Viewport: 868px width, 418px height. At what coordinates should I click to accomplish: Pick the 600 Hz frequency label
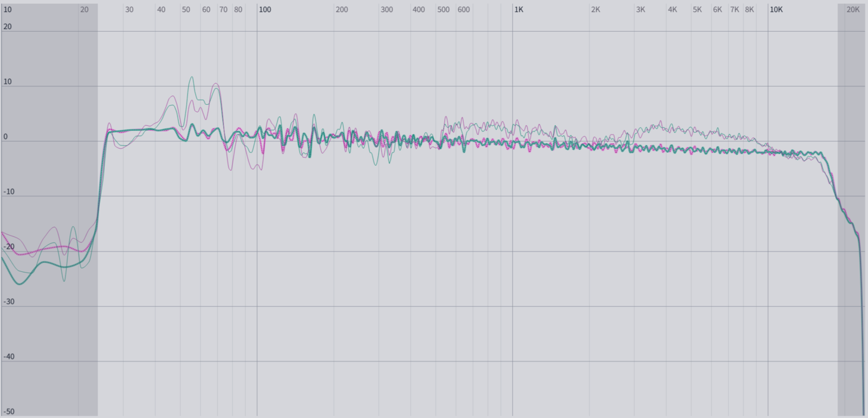click(464, 10)
